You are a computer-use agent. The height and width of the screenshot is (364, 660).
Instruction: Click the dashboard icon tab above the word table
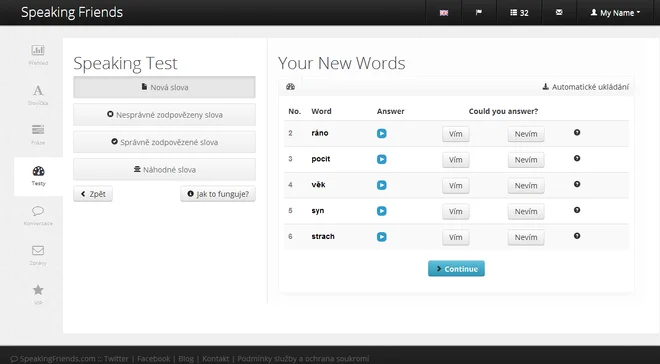pos(290,87)
